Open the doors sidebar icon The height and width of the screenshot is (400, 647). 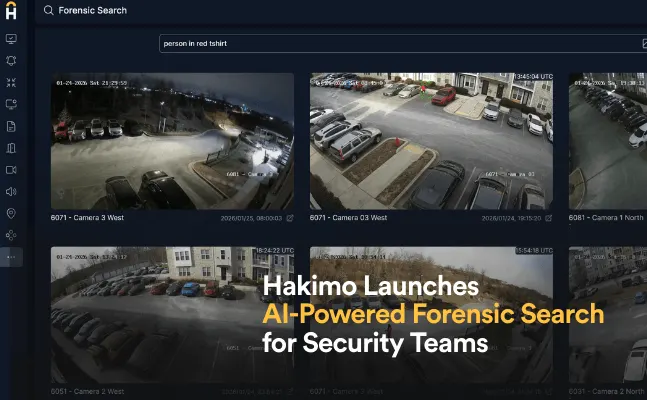pyautogui.click(x=11, y=148)
